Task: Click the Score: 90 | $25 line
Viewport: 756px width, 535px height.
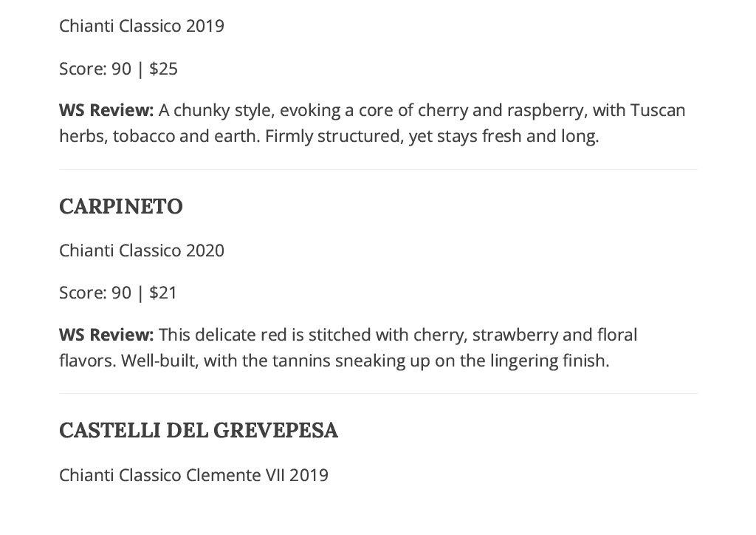Action: click(119, 69)
